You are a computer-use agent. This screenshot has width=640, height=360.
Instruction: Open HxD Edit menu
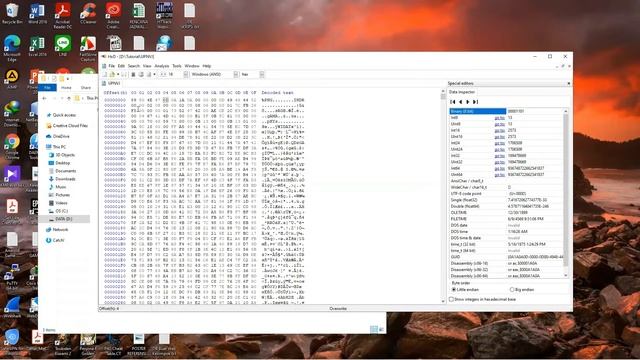pyautogui.click(x=121, y=66)
